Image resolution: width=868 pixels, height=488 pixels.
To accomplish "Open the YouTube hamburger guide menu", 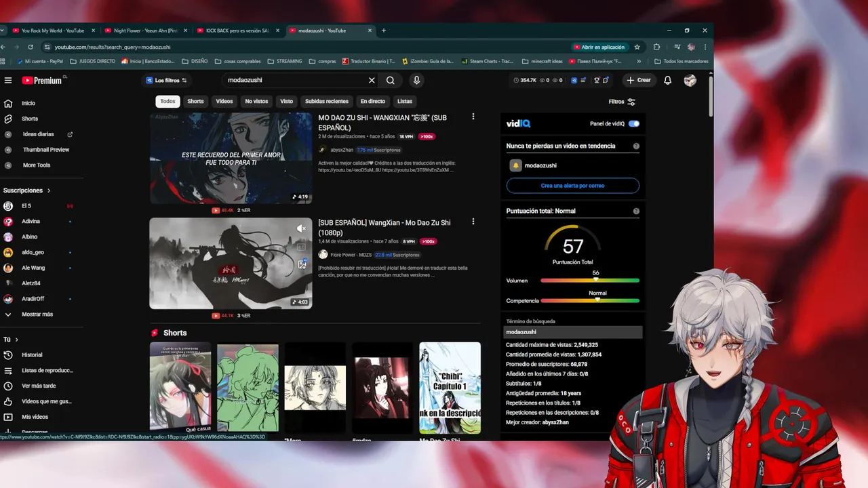I will click(x=8, y=80).
